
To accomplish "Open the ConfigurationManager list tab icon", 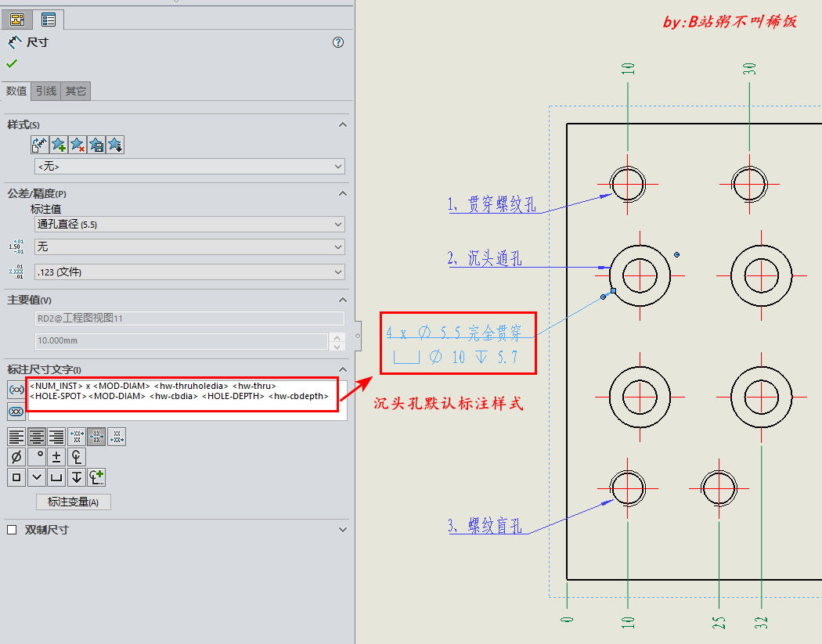I will 49,20.
